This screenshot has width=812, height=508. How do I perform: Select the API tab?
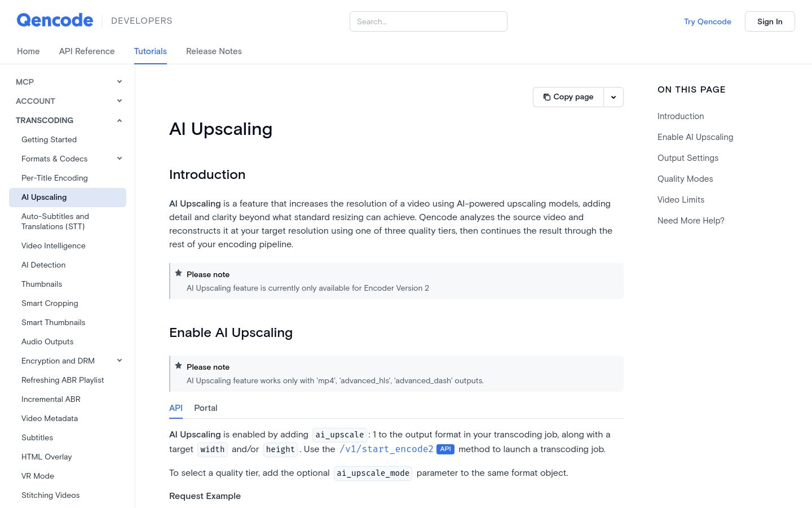176,408
